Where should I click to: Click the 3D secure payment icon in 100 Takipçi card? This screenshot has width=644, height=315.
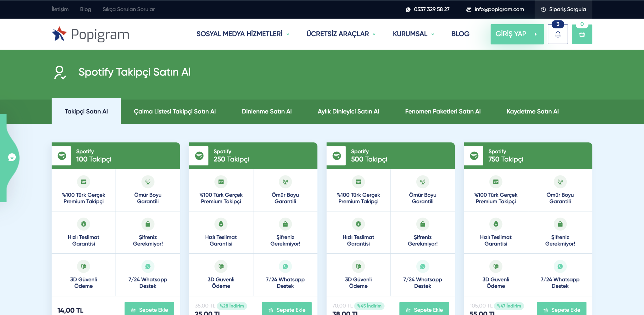[x=83, y=266]
